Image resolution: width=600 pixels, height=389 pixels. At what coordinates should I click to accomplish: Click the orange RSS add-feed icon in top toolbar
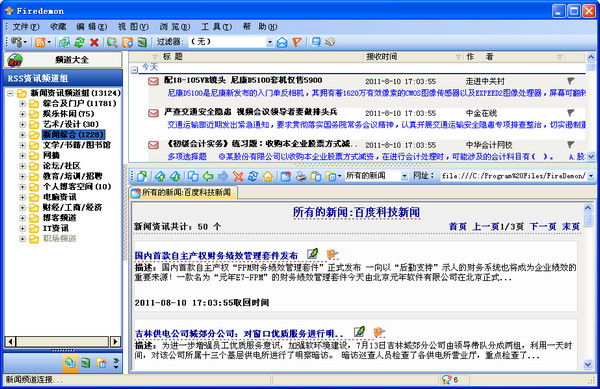tap(40, 42)
